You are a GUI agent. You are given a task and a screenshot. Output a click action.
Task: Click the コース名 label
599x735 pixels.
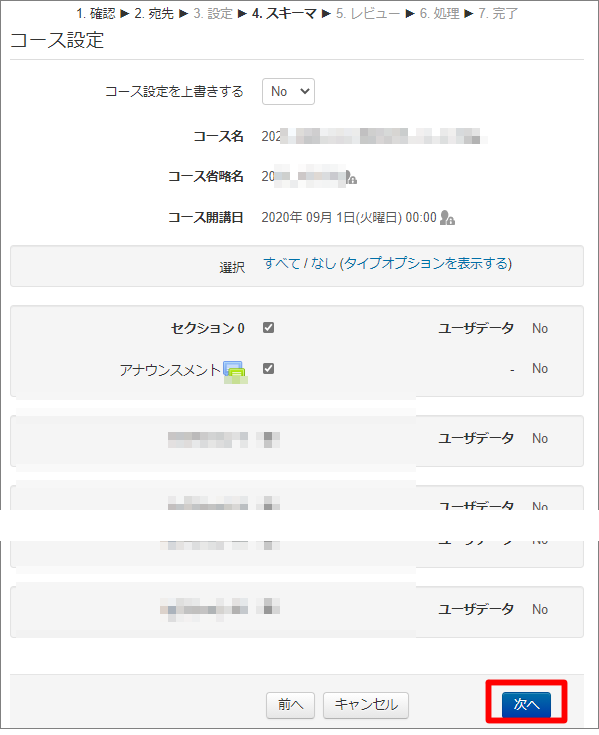click(x=218, y=136)
